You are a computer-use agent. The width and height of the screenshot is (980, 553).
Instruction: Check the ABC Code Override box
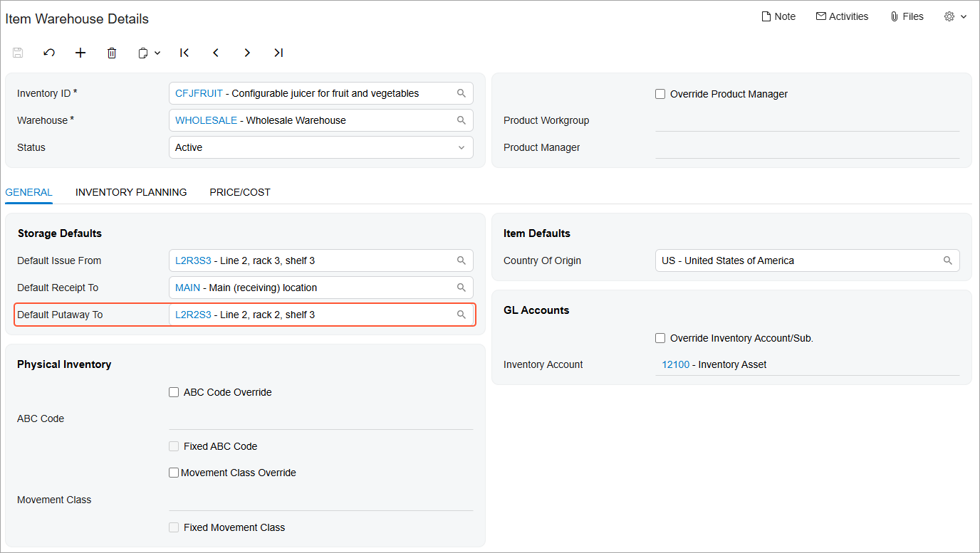174,392
